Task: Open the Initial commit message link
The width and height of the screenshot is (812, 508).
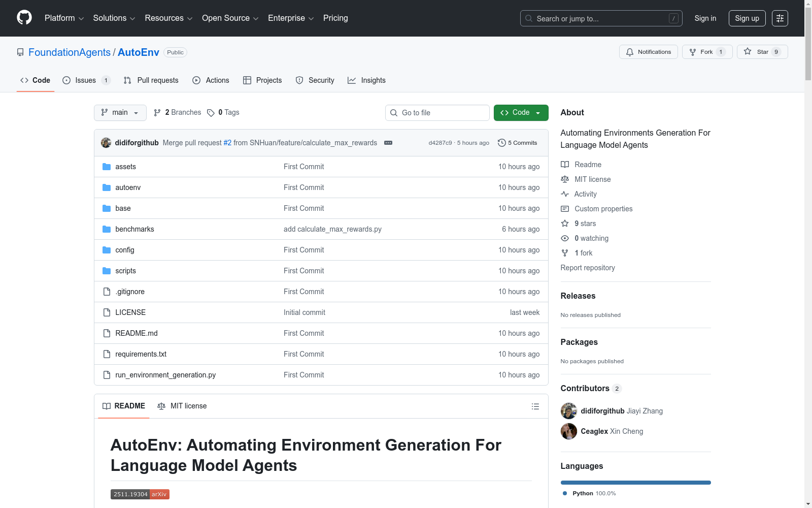Action: point(304,312)
